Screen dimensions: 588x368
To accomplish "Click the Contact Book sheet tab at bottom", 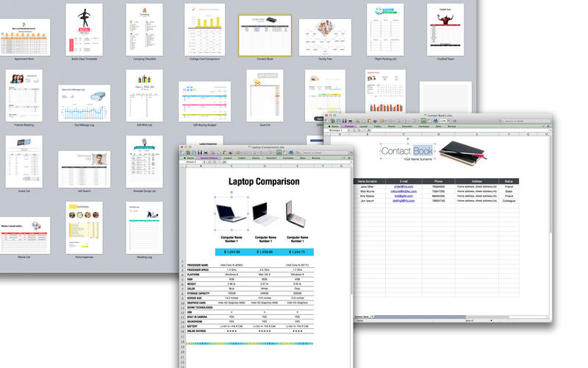I will tap(362, 317).
